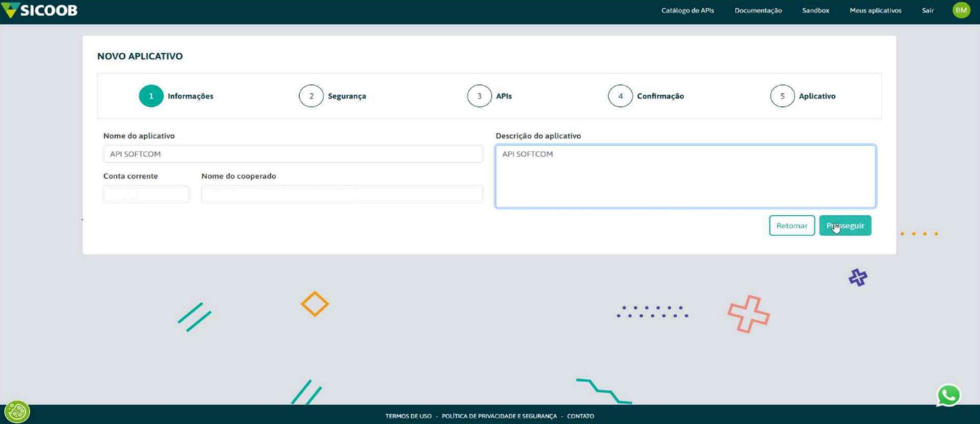Open Termos de Uso footer link

tap(408, 416)
